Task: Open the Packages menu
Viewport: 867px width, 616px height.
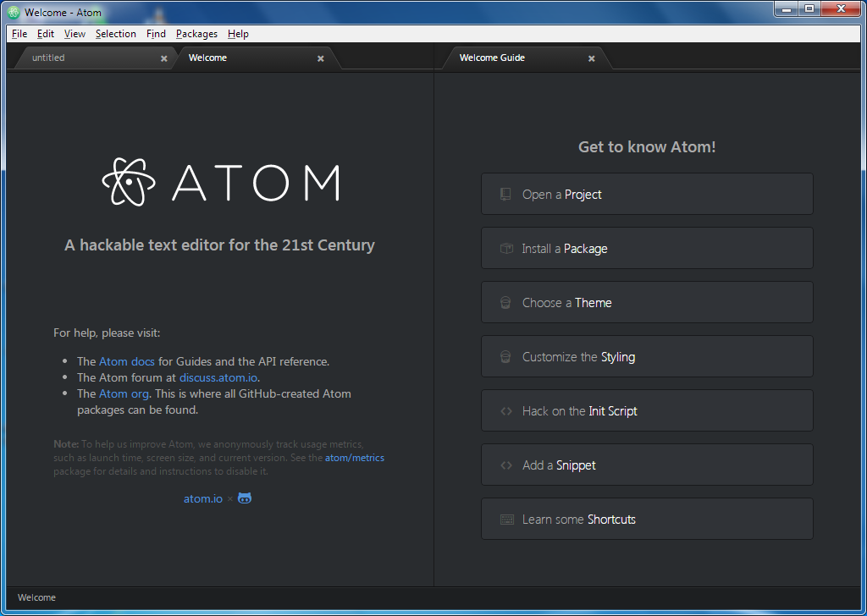Action: pos(196,34)
